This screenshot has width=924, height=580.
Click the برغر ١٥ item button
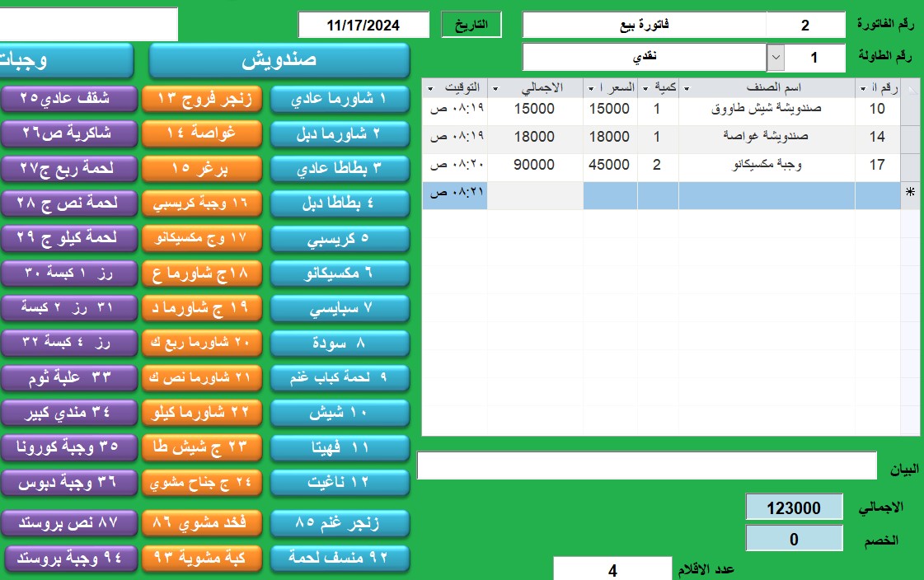click(x=202, y=169)
